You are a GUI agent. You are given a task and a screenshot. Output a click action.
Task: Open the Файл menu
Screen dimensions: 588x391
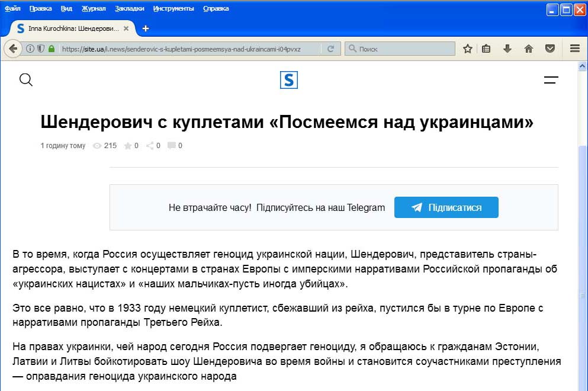click(x=12, y=8)
